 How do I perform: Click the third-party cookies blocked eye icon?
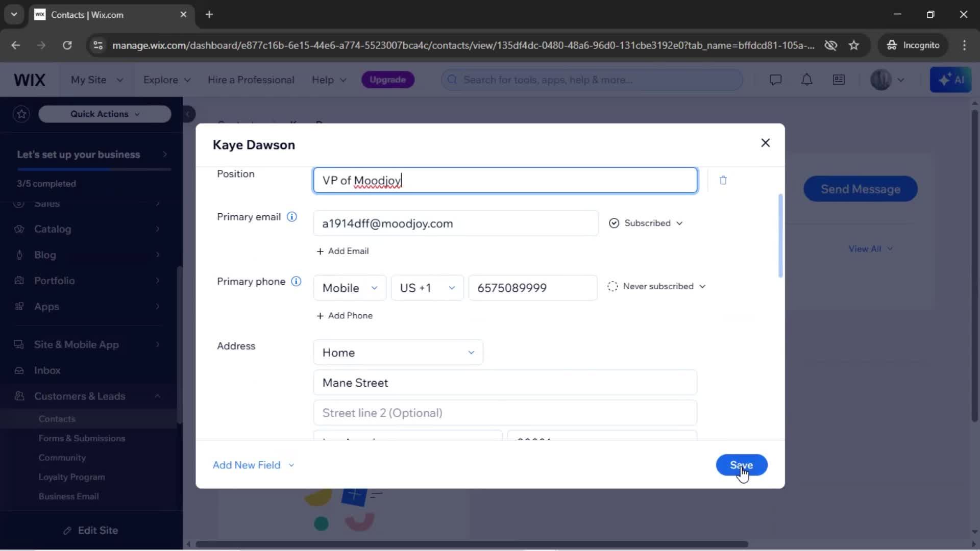point(830,45)
